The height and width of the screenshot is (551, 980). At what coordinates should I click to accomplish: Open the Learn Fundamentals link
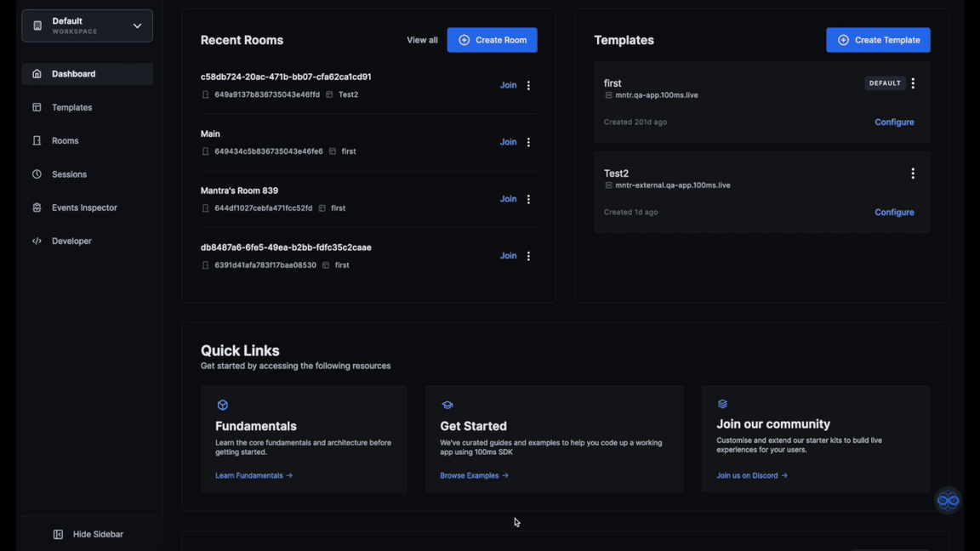click(254, 475)
